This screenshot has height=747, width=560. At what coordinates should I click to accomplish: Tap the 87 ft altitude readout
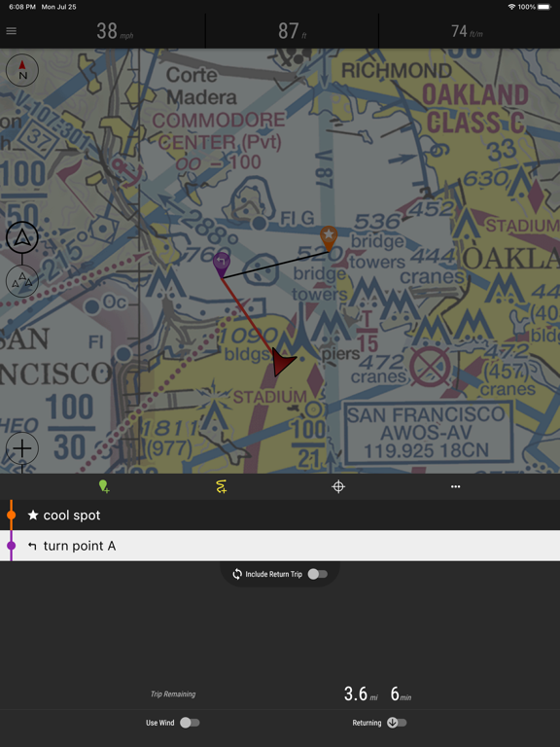292,31
